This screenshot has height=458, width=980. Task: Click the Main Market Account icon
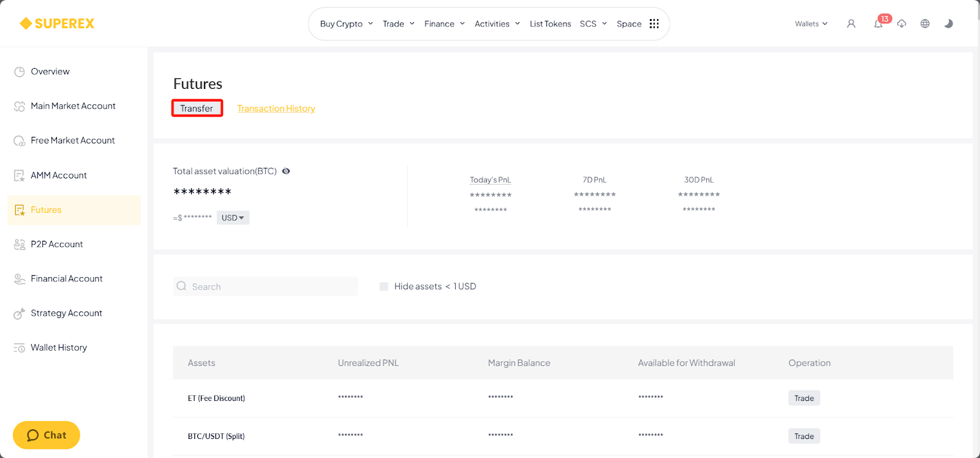click(20, 106)
